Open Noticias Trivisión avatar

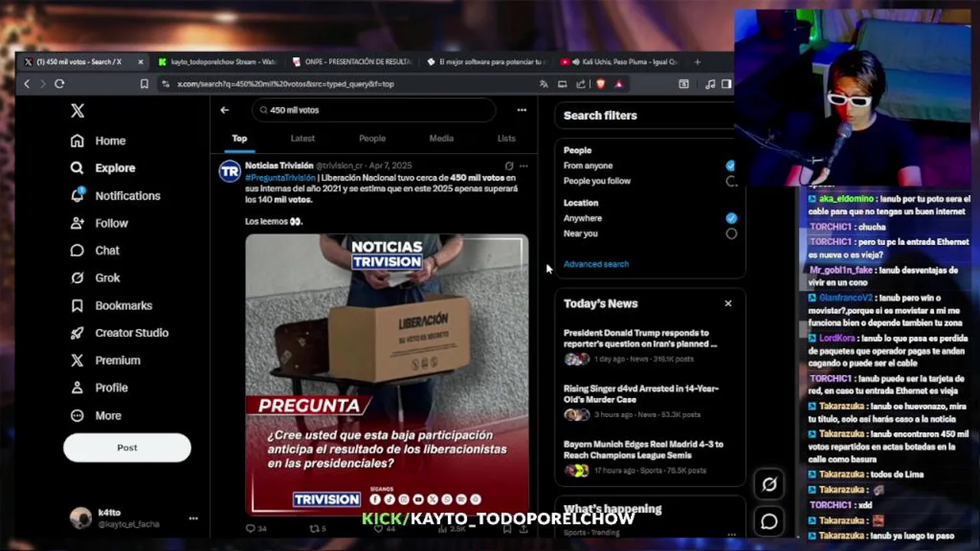click(230, 171)
